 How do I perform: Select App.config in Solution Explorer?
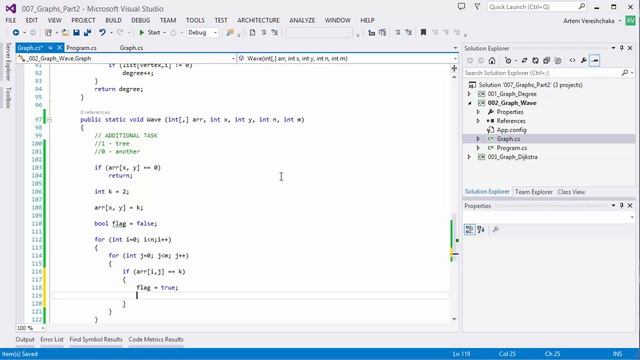pyautogui.click(x=511, y=130)
